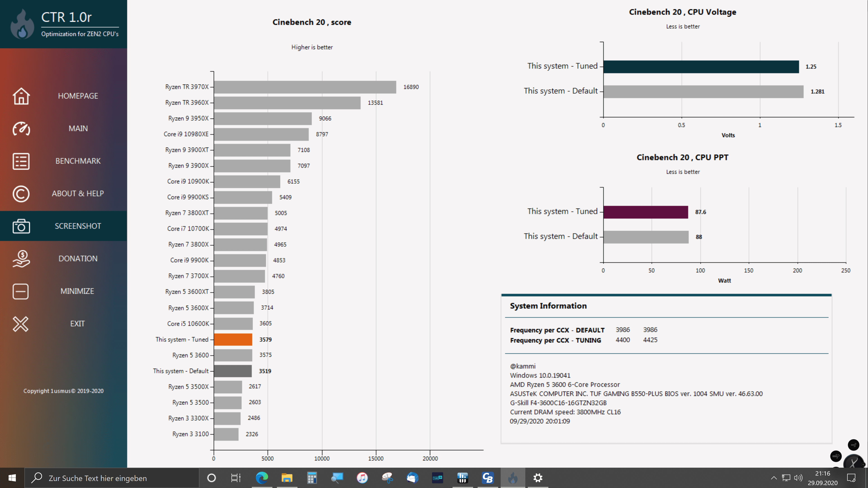This screenshot has width=868, height=488.
Task: Click the small gear on the X overlay widget
Action: coord(863,465)
